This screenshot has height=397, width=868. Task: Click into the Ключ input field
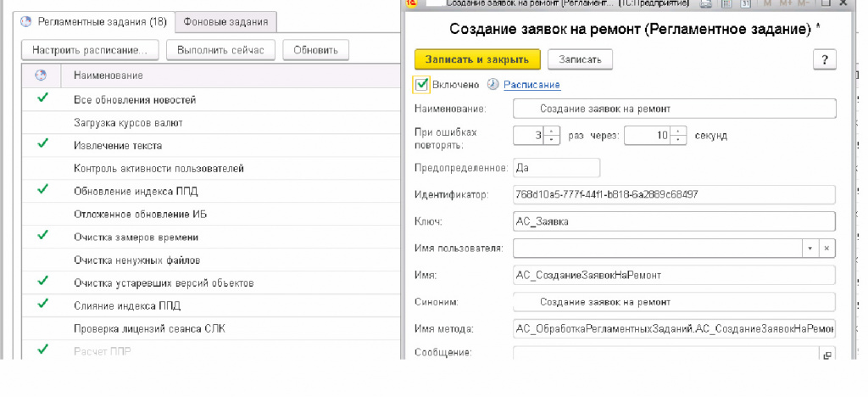pos(674,221)
